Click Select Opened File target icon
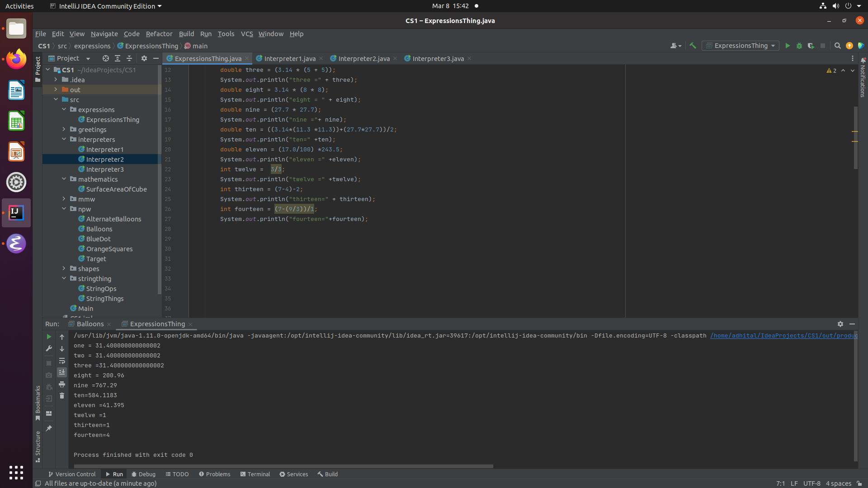 (105, 58)
